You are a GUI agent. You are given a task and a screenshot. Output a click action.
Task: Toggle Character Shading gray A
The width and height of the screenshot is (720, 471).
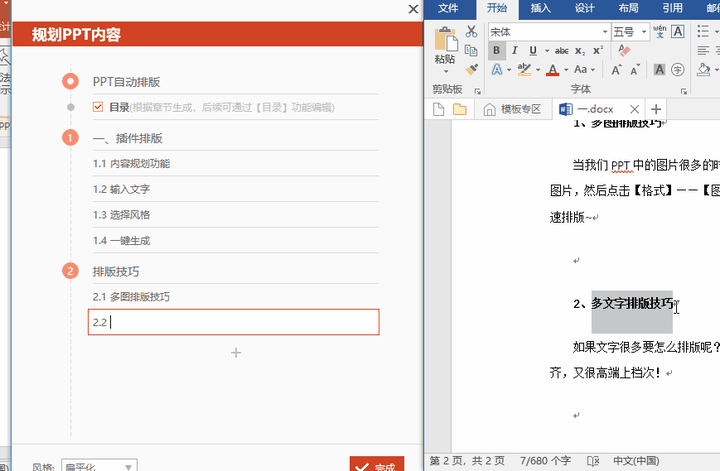tap(659, 70)
